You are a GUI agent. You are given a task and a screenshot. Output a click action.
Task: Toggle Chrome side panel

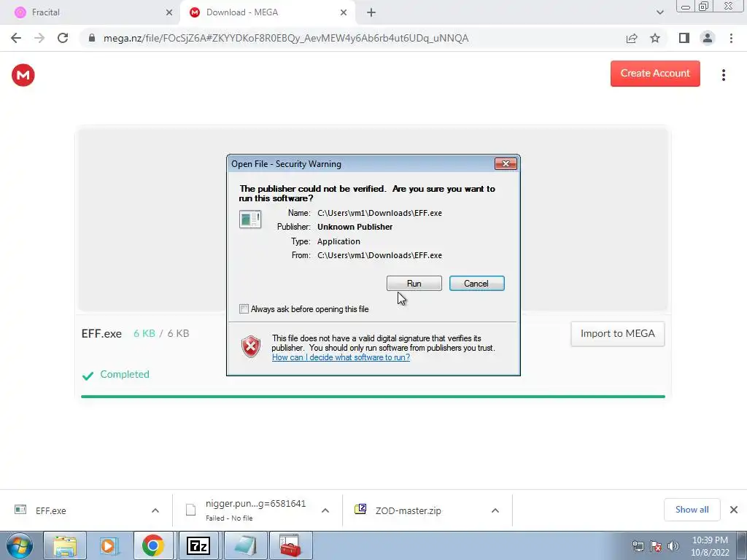[684, 38]
